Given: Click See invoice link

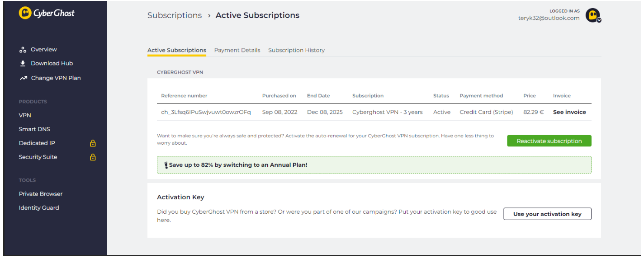Looking at the screenshot, I should point(569,112).
